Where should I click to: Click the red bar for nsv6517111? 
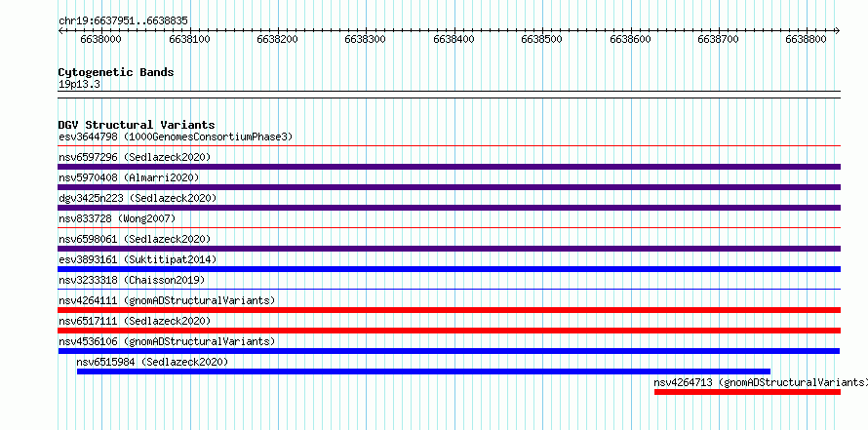point(449,331)
